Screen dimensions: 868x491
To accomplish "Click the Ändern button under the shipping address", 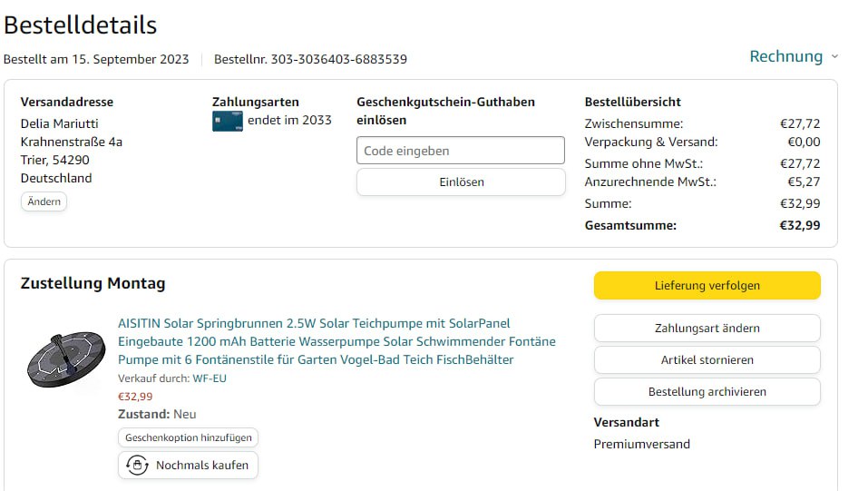I will coord(44,201).
